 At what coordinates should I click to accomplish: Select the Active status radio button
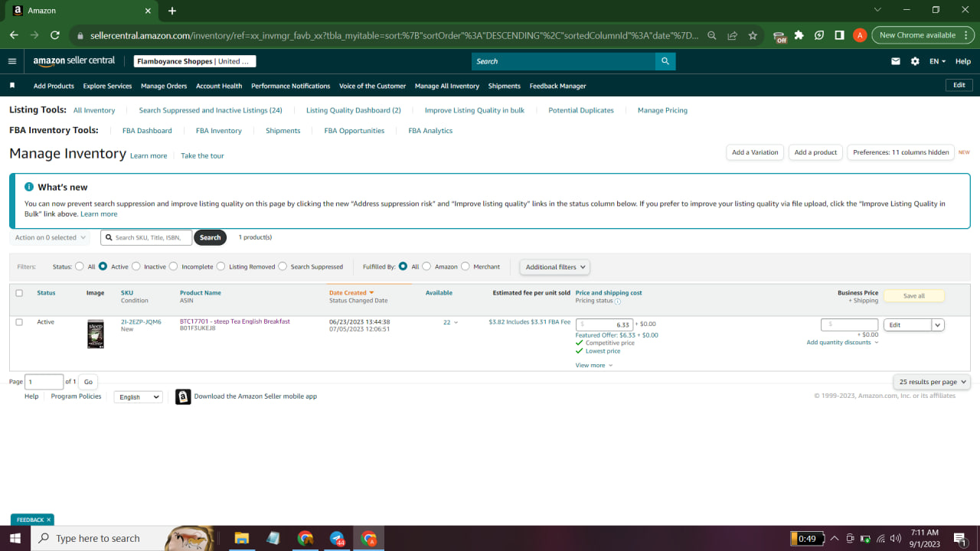click(x=103, y=267)
